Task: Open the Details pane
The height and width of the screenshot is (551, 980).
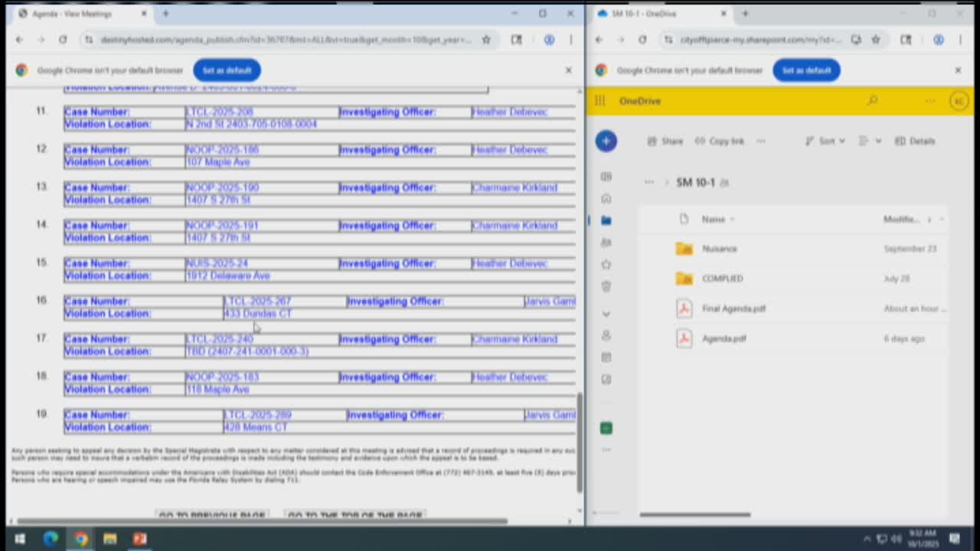Action: click(915, 141)
